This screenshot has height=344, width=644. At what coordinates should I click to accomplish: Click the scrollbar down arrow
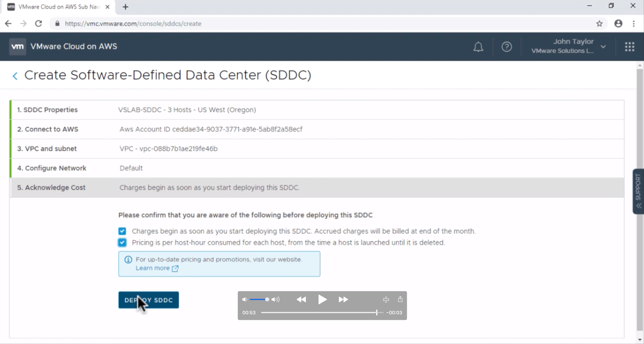pyautogui.click(x=640, y=340)
